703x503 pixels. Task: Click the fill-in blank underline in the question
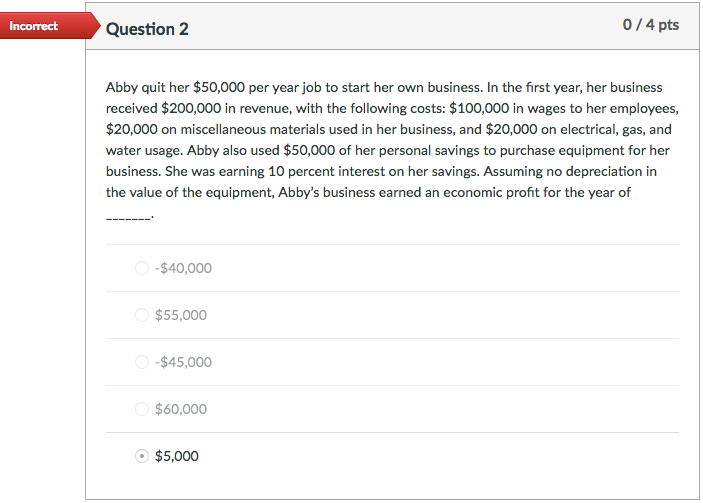tap(129, 217)
